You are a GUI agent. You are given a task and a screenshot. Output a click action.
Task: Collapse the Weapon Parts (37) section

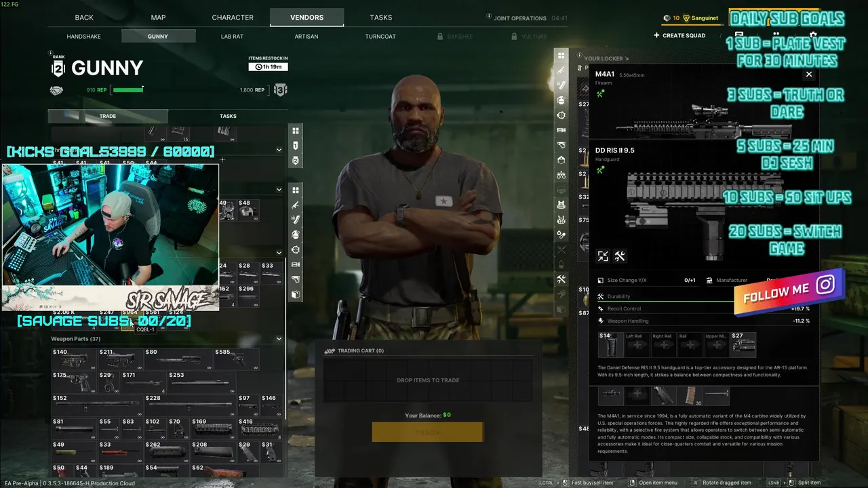pyautogui.click(x=279, y=339)
